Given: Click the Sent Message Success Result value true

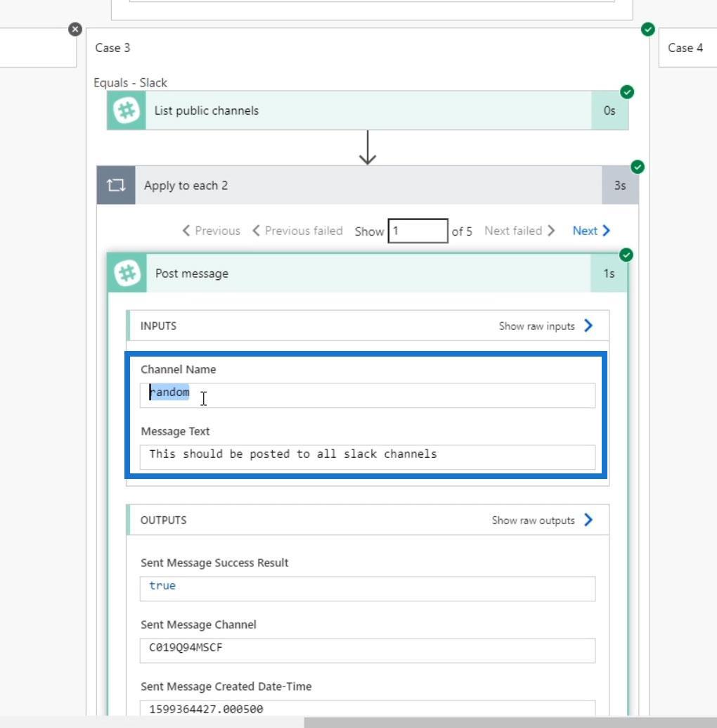Looking at the screenshot, I should pos(162,585).
